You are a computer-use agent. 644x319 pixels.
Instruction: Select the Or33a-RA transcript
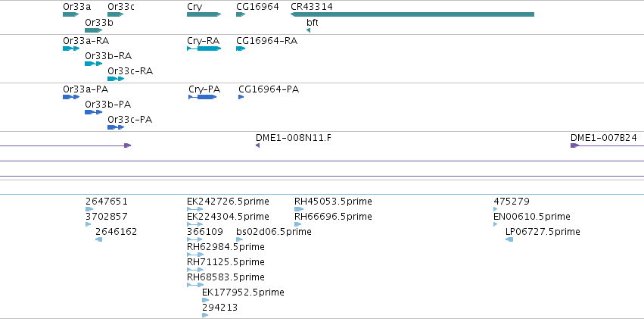[x=71, y=48]
